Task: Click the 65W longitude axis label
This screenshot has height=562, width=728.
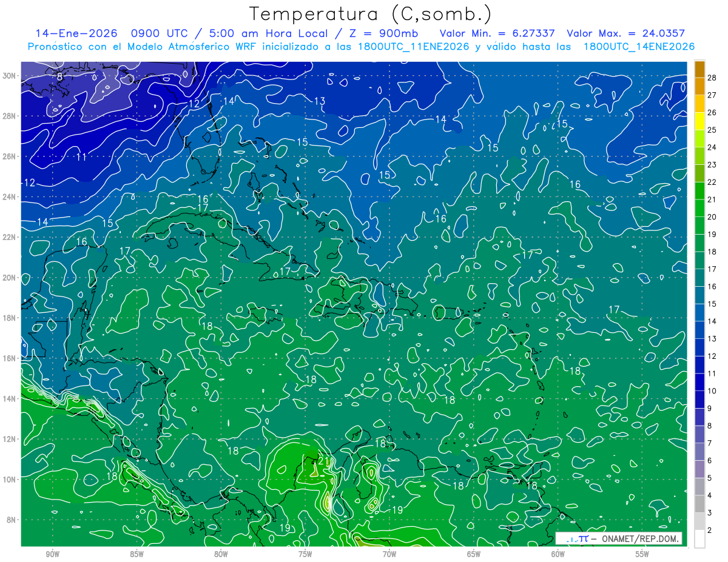Action: point(474,554)
